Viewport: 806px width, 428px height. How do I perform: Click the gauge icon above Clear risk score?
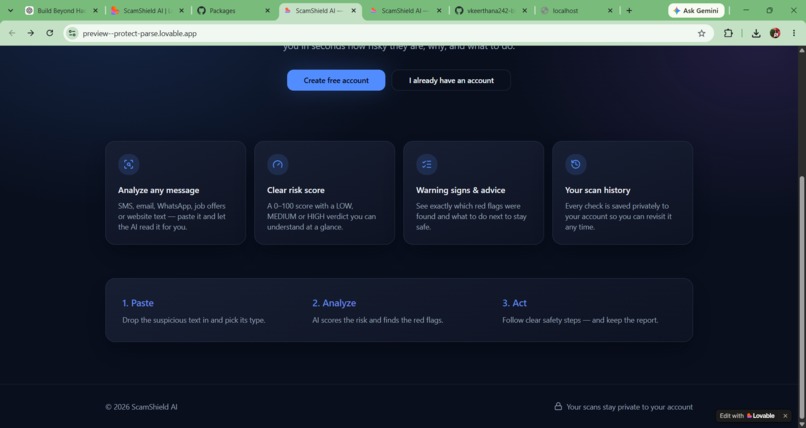tap(278, 164)
